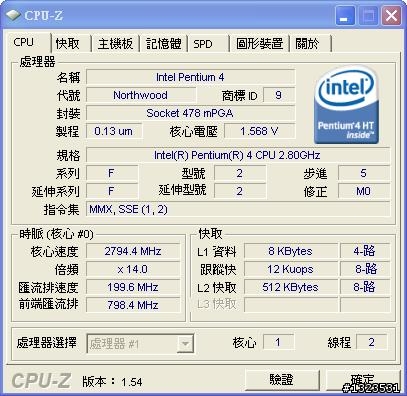
Task: Click the revision value M0
Action: (x=364, y=191)
